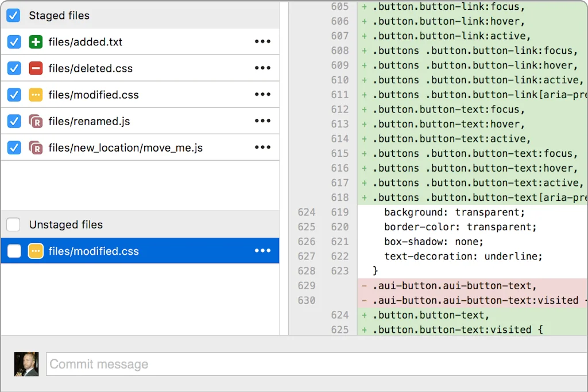Open the ellipsis menu on unstaged modified.css
Viewport: 588px width, 392px height.
point(262,251)
